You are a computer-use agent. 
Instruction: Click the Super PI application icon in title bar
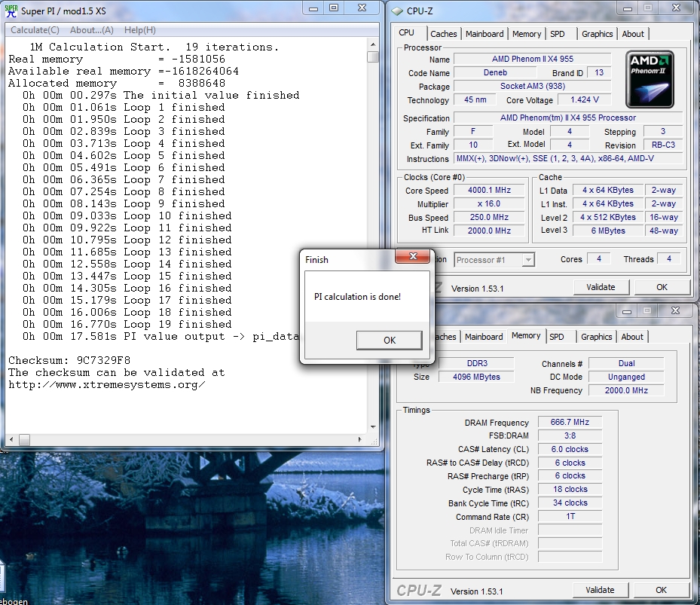11,11
